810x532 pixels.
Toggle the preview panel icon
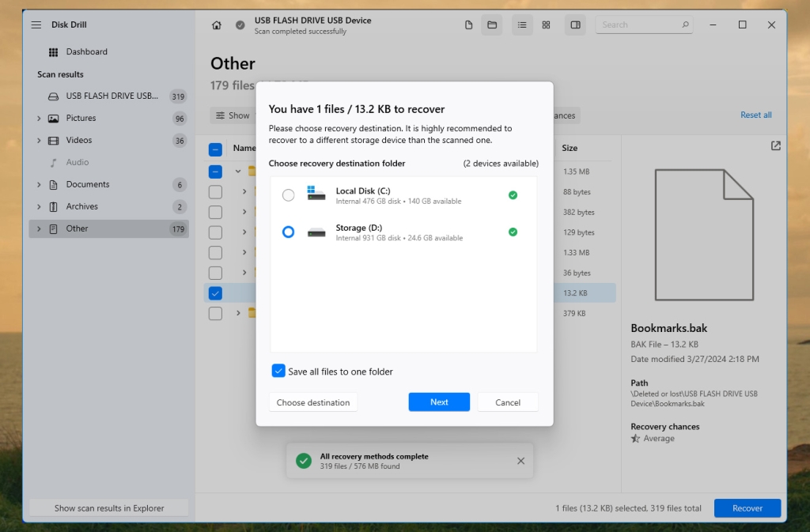click(x=575, y=25)
